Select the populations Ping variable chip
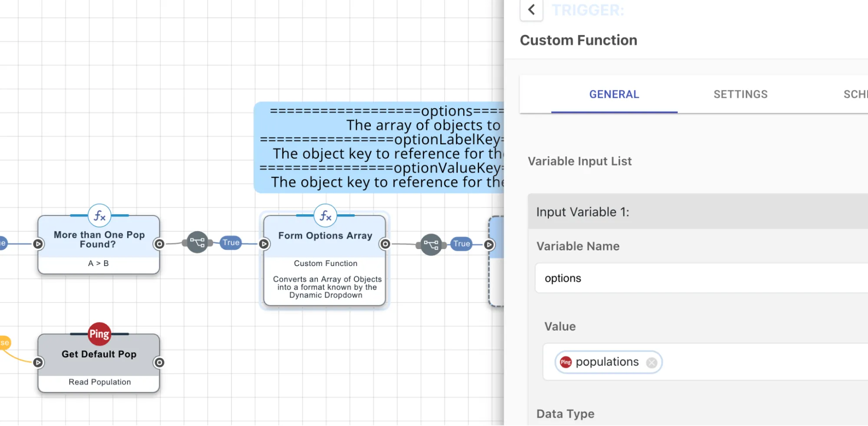Image resolution: width=868 pixels, height=426 pixels. click(608, 362)
